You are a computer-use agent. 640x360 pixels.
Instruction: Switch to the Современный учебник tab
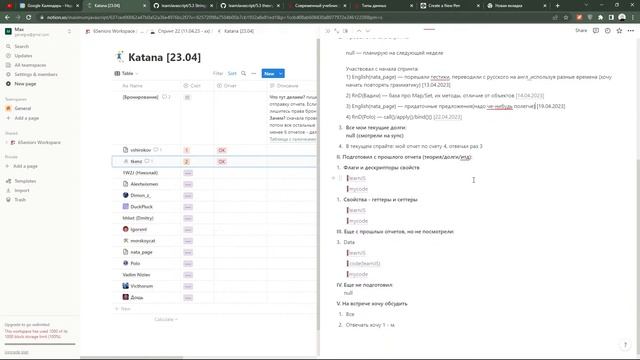coord(316,6)
